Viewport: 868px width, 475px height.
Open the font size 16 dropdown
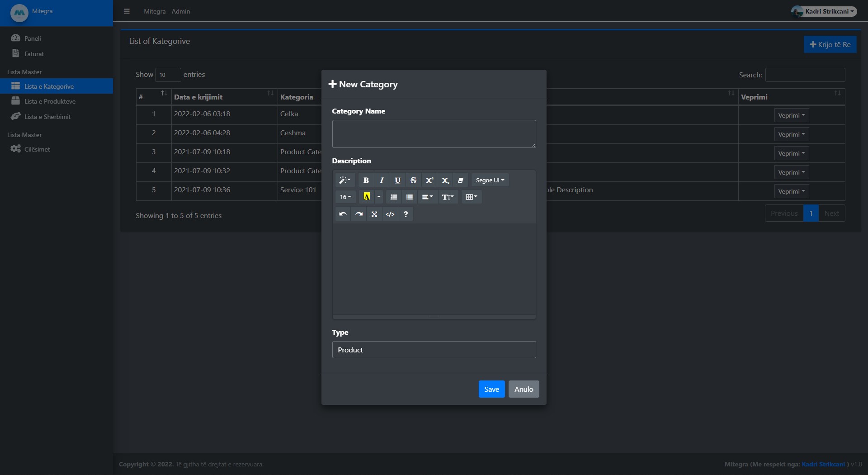point(345,197)
